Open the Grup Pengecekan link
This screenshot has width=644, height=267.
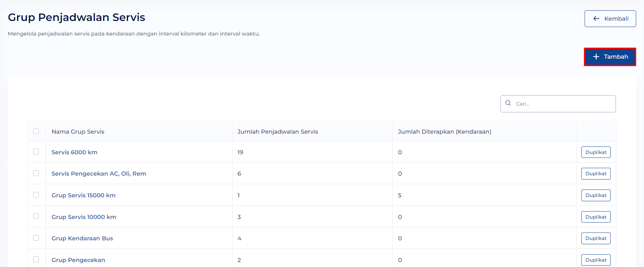pos(78,260)
